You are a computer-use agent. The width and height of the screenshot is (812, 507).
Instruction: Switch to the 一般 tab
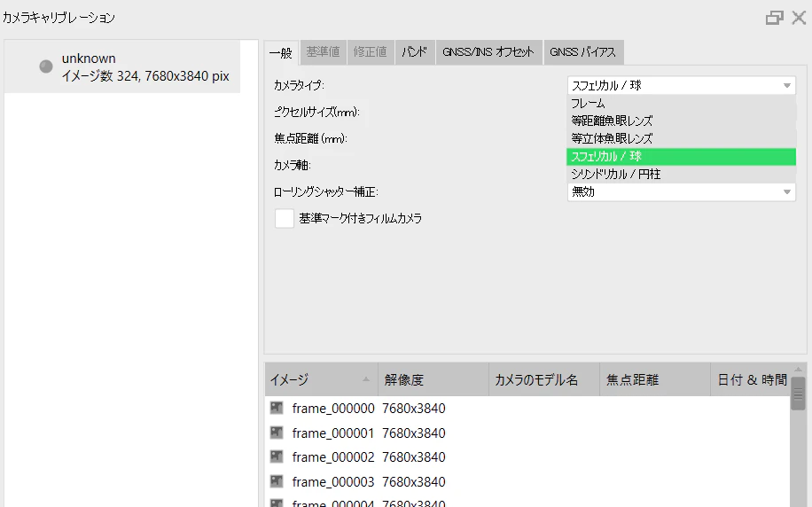[x=281, y=52]
